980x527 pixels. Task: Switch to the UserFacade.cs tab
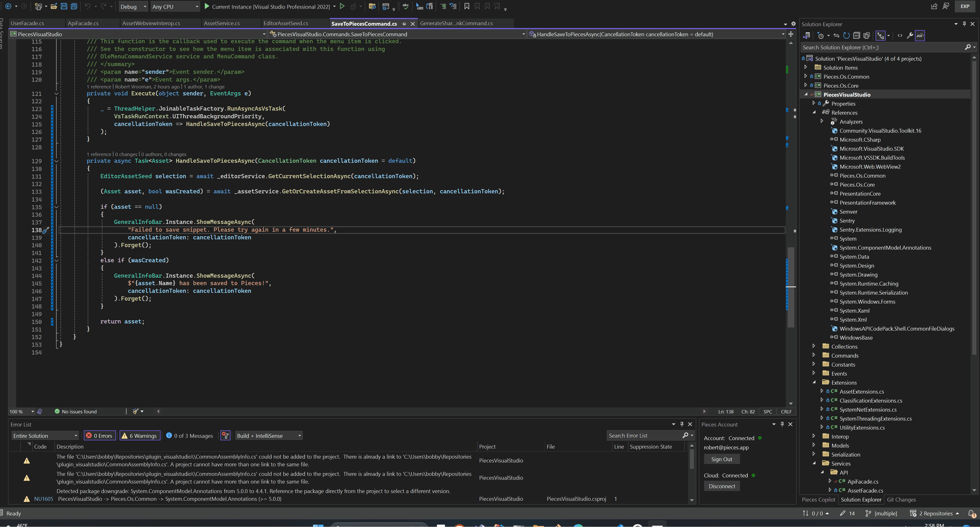tap(27, 23)
